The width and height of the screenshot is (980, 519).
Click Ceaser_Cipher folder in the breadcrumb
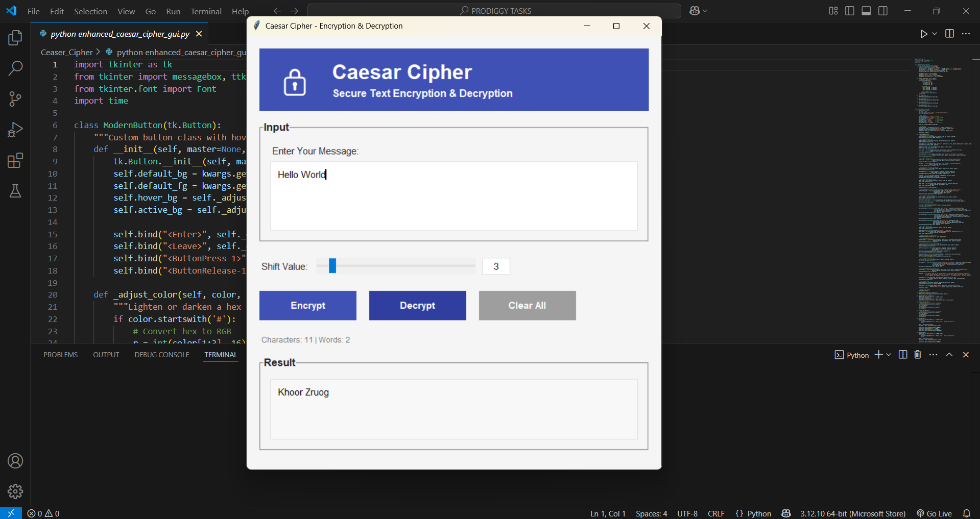[67, 52]
